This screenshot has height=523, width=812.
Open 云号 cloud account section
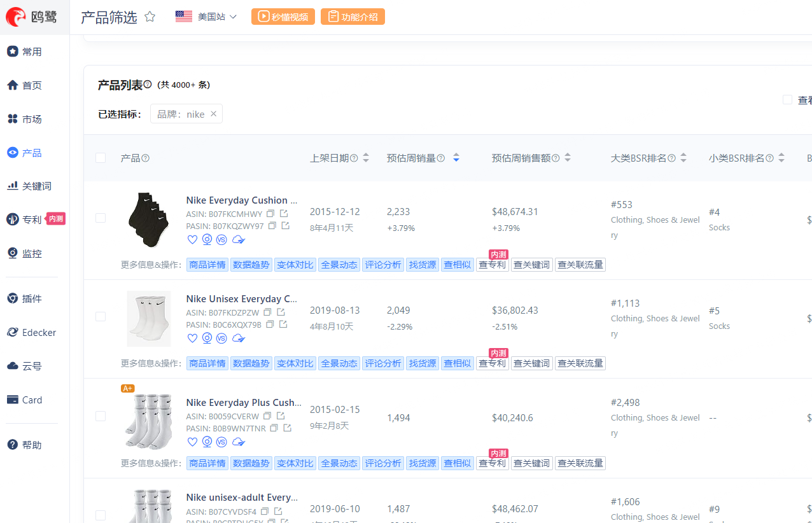(x=24, y=366)
